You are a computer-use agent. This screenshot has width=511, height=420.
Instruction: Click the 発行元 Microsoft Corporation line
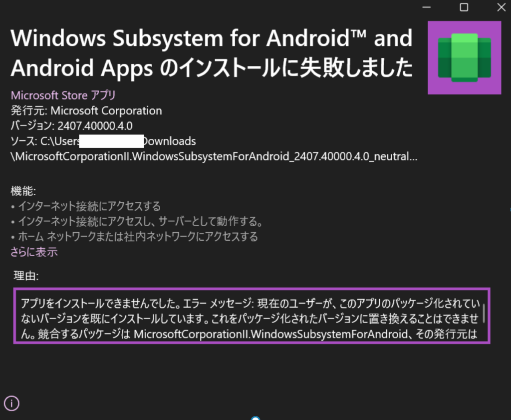86,110
